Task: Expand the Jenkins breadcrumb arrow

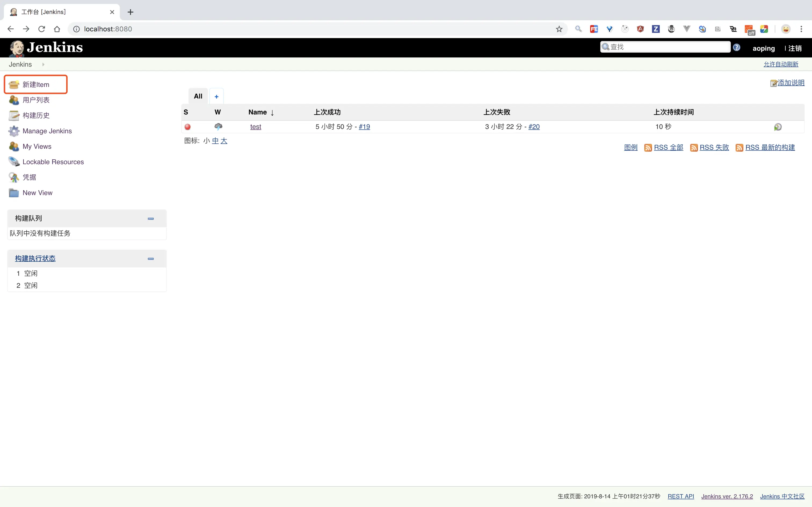Action: pyautogui.click(x=43, y=64)
